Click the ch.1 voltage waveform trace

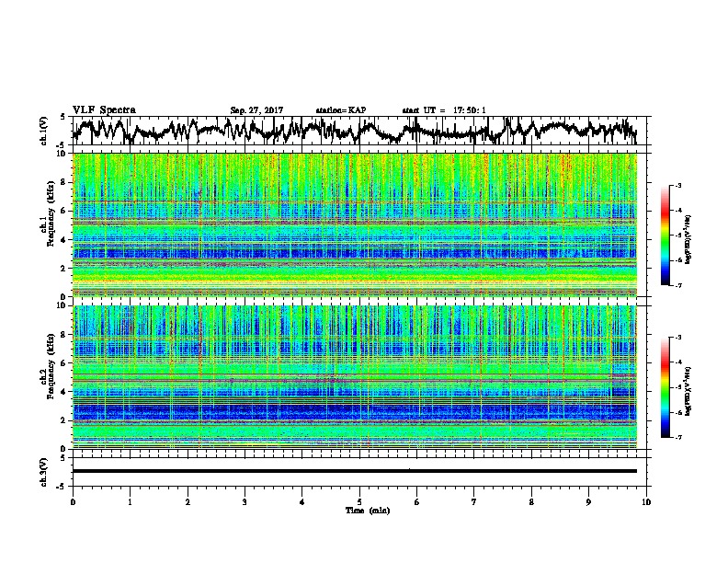(x=354, y=131)
